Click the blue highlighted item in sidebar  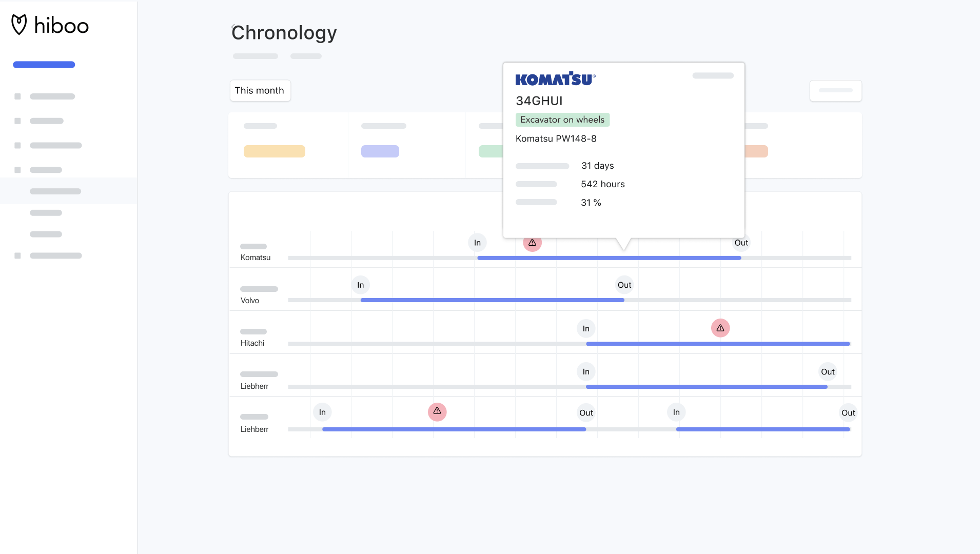point(44,65)
